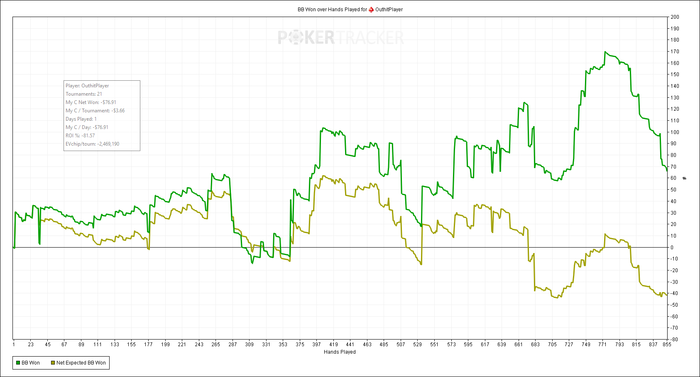Click "My C / Day: -$76.91" line
Image resolution: width=700 pixels, height=377 pixels.
(87, 127)
